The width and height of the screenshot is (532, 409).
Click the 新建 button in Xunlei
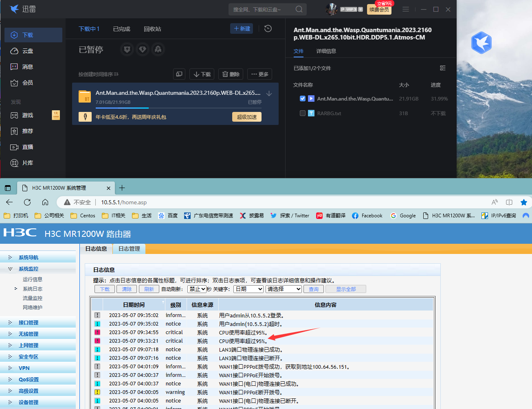[242, 28]
